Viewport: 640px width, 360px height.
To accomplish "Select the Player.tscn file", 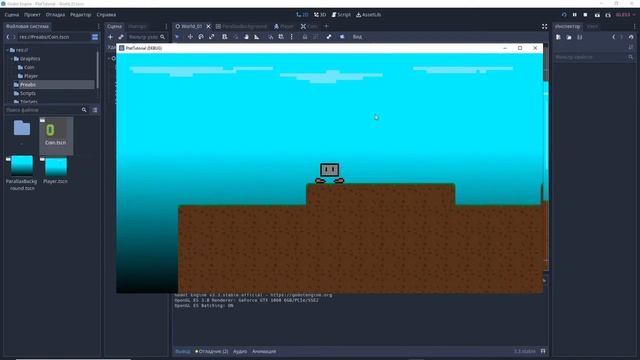I will (x=56, y=170).
